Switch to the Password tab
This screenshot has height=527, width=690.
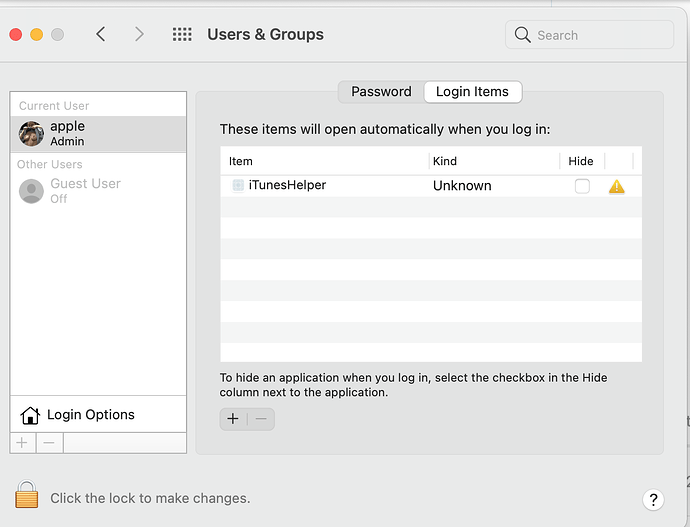pos(381,92)
